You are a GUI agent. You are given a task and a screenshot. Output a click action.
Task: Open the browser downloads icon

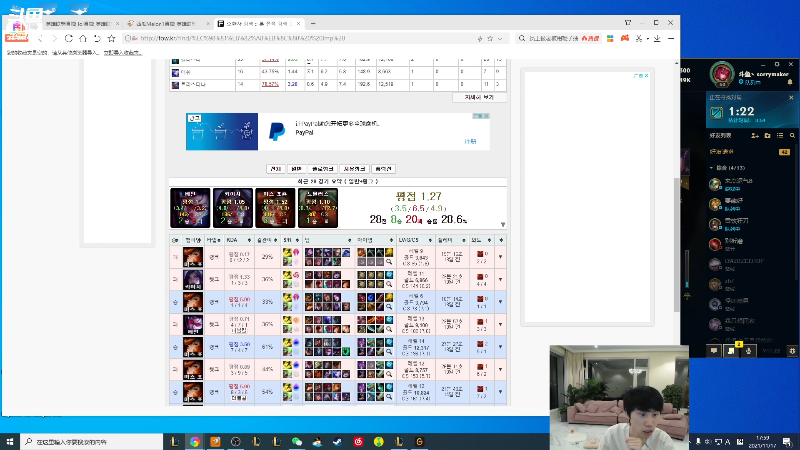pyautogui.click(x=657, y=38)
